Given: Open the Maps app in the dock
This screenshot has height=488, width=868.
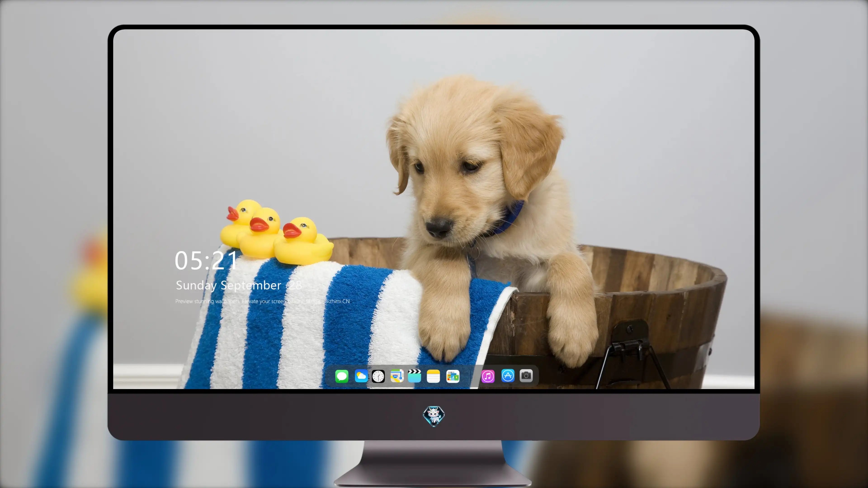Looking at the screenshot, I should (397, 376).
